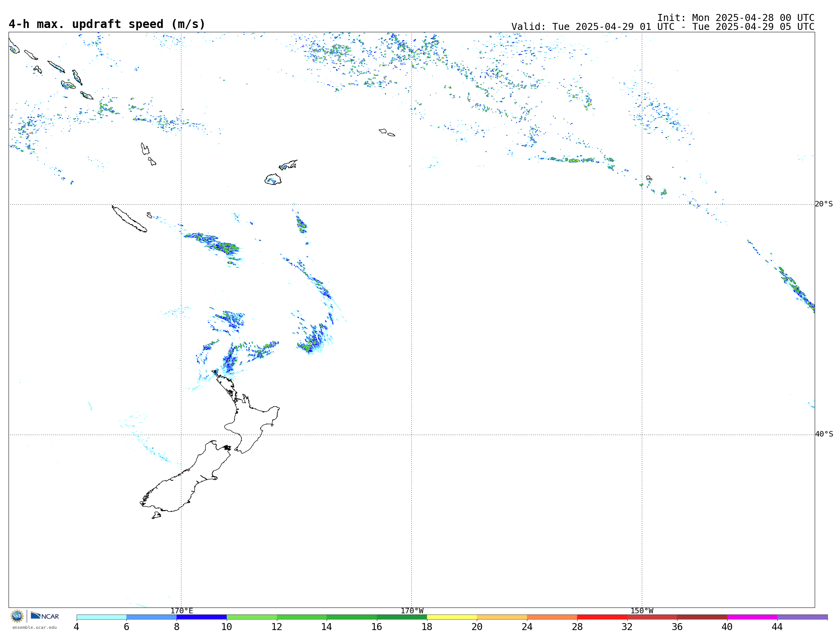The image size is (840, 632).
Task: Click colorbar tick label 4
Action: point(77,627)
